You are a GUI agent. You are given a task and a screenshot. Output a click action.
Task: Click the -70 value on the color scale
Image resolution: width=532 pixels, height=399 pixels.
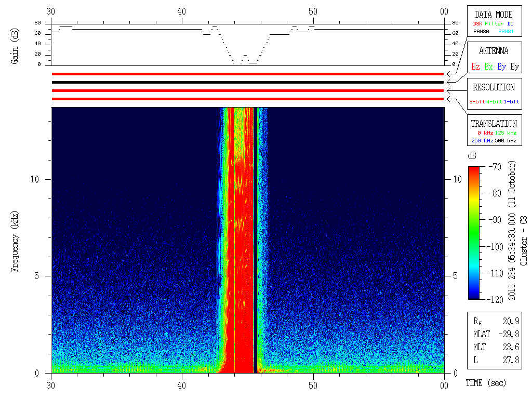tap(495, 167)
